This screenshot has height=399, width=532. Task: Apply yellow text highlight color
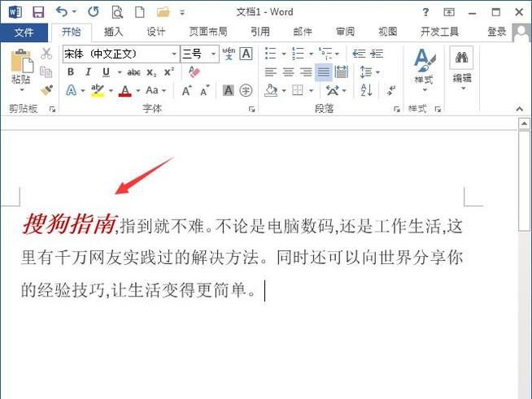coord(98,90)
